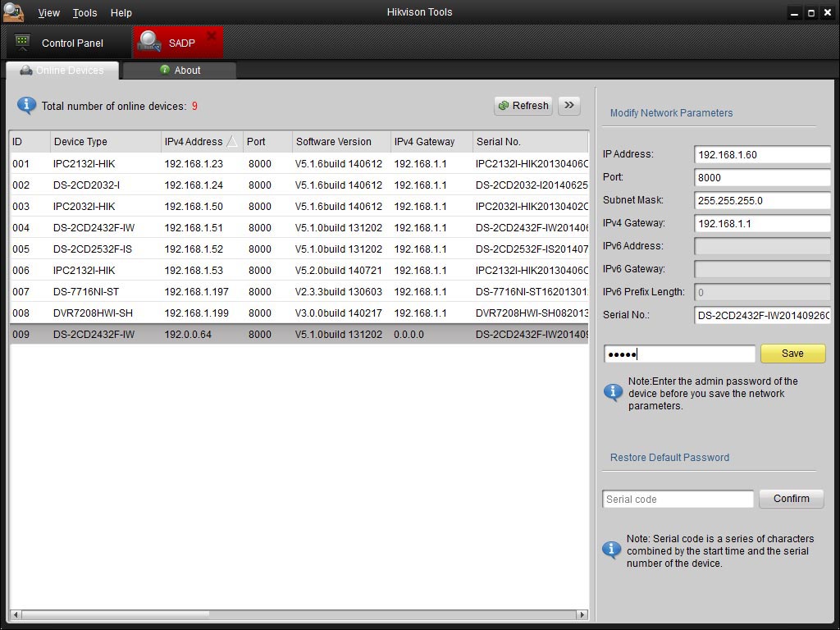Screen dimensions: 840x630
Task: Maximize the Hikvision Tools window
Action: point(811,13)
